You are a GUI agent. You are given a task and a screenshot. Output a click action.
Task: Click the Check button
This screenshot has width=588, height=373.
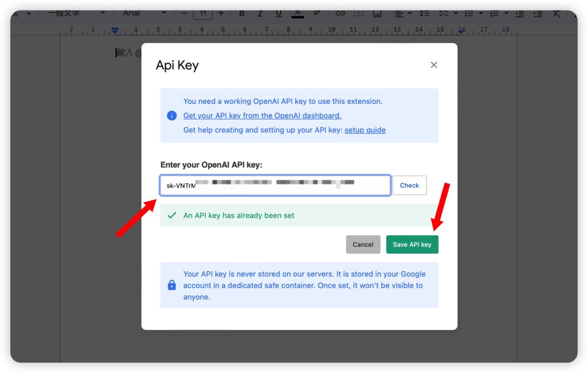pos(409,186)
